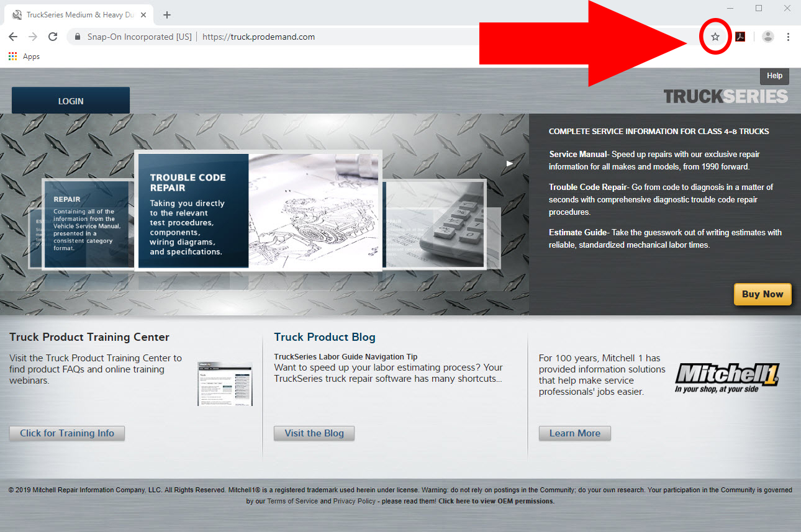Click the LOGIN button
This screenshot has width=801, height=532.
click(71, 101)
